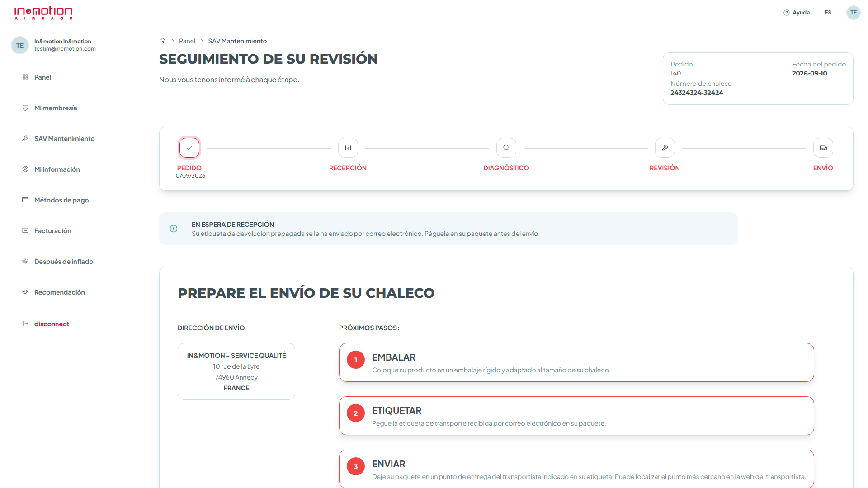Click the logout icon beside disconnect
Viewport: 868px width, 488px height.
(x=25, y=324)
